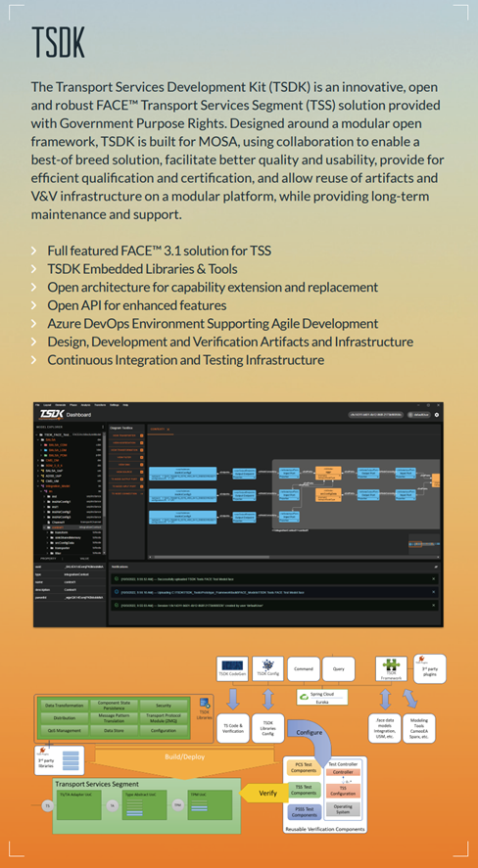
Task: Click the session ID chip in the header
Action: [376, 415]
